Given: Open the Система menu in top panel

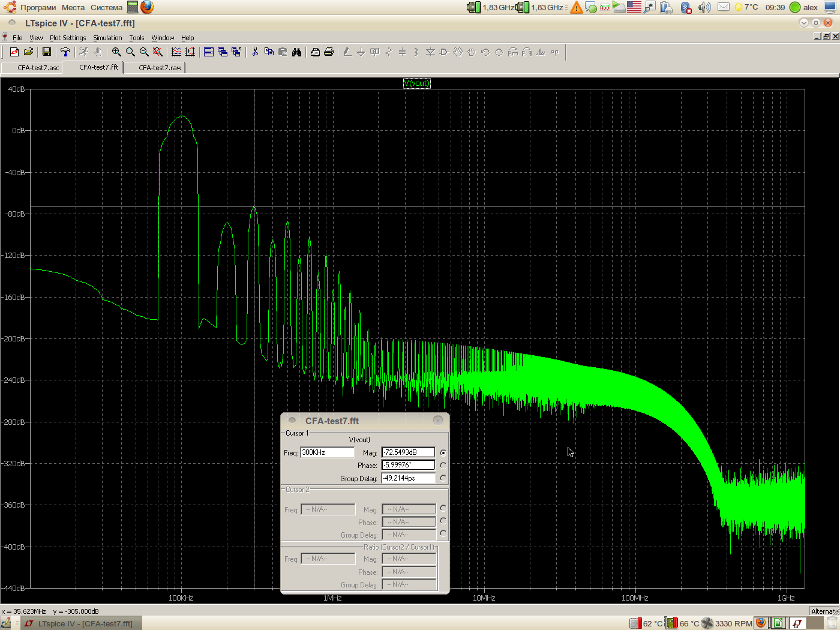Looking at the screenshot, I should coord(106,7).
